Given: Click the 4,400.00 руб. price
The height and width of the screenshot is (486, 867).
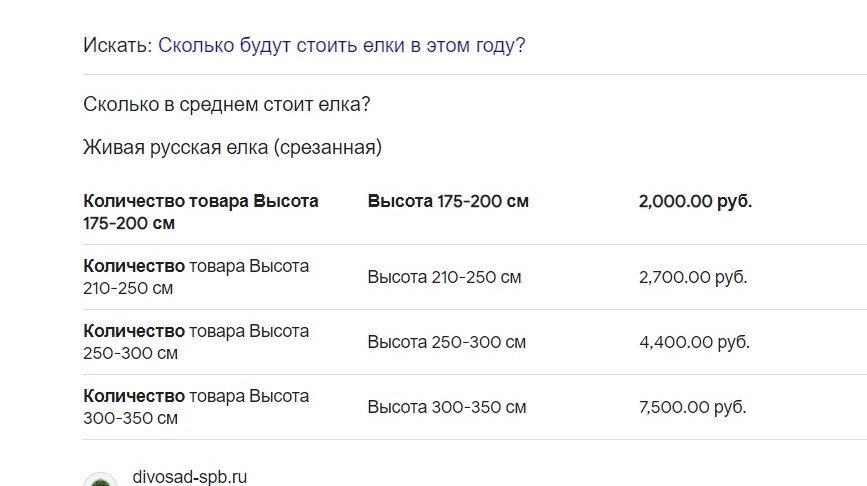Looking at the screenshot, I should pos(694,342).
